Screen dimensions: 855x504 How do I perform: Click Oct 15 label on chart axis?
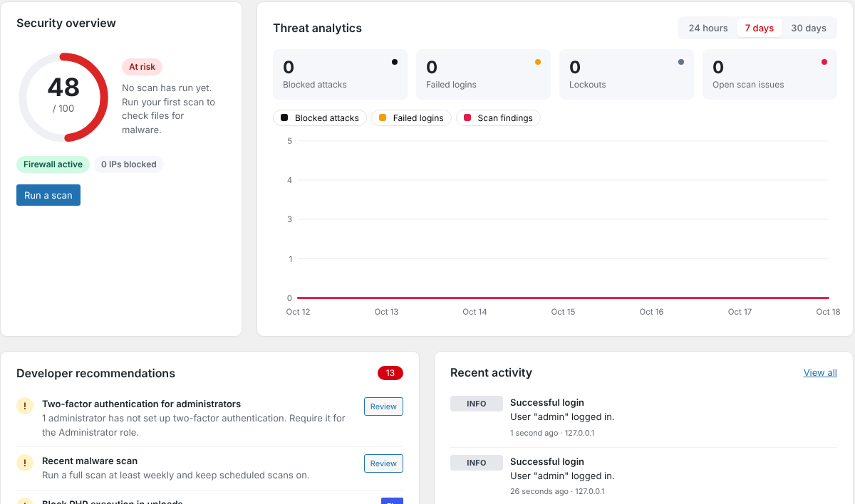tap(563, 312)
